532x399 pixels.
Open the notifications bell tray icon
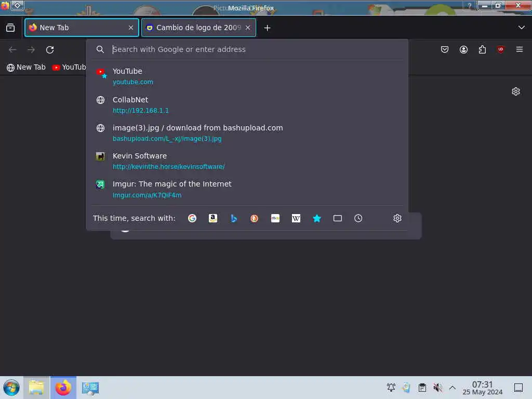(391, 387)
